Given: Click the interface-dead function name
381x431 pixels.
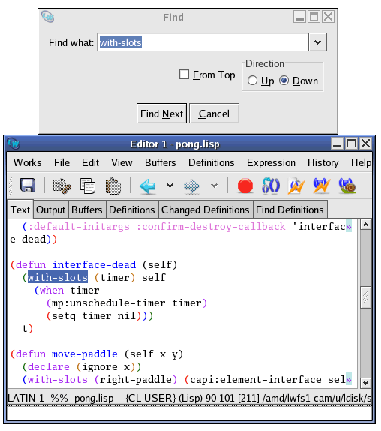Looking at the screenshot, I should (x=94, y=265).
